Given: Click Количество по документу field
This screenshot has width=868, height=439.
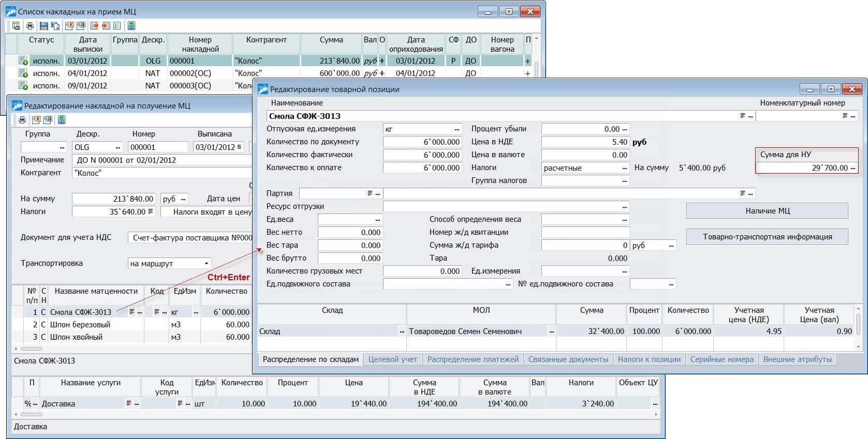Looking at the screenshot, I should [422, 142].
